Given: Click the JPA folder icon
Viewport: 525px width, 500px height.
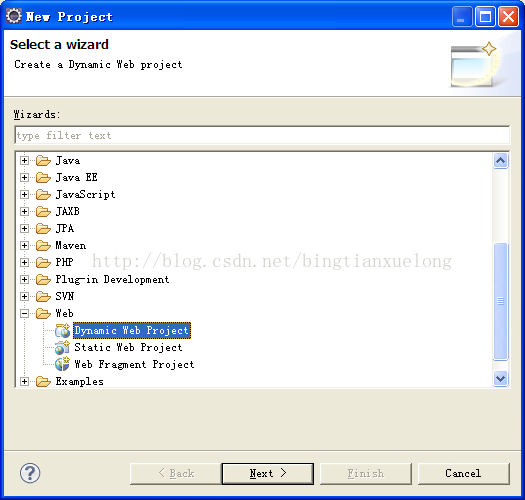Looking at the screenshot, I should (x=43, y=228).
